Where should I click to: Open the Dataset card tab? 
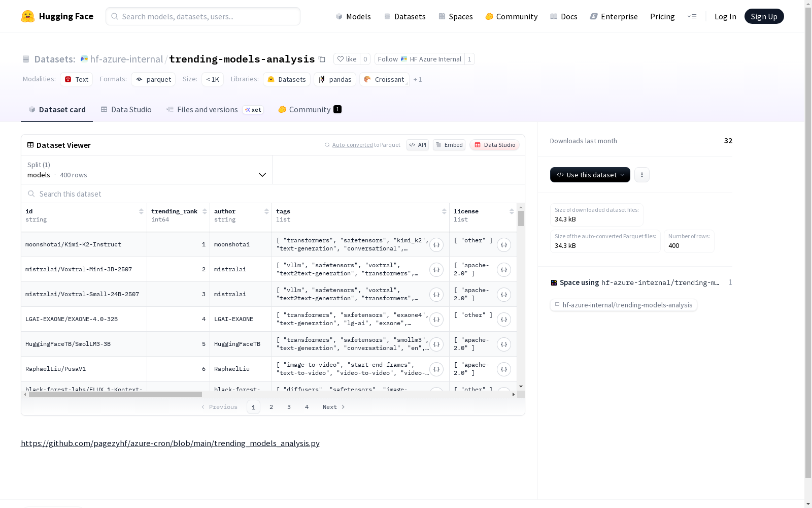tap(57, 110)
